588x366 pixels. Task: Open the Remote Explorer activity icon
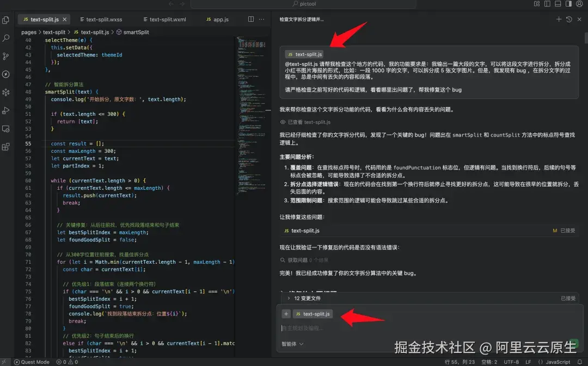(5, 129)
